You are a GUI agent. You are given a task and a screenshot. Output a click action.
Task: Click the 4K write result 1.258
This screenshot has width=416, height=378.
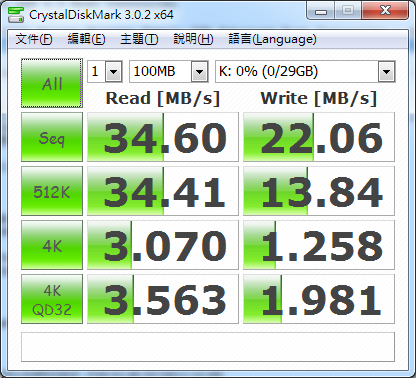319,245
